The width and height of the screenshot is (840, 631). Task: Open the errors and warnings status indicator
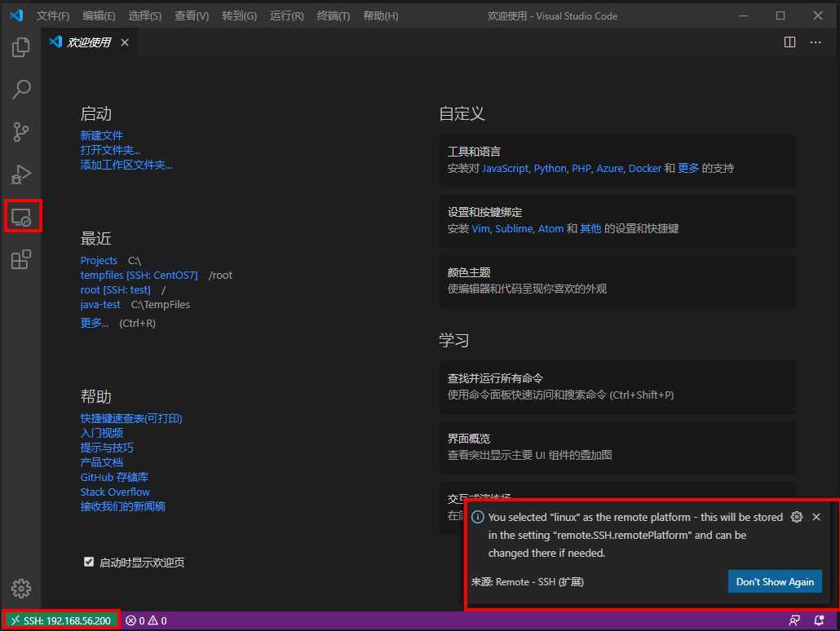tap(146, 620)
